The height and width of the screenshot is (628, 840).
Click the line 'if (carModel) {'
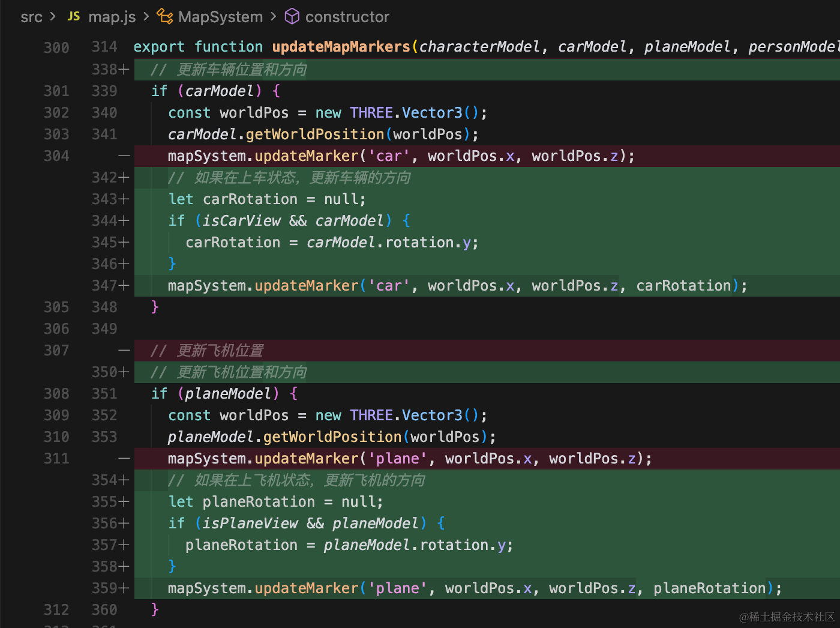click(216, 91)
